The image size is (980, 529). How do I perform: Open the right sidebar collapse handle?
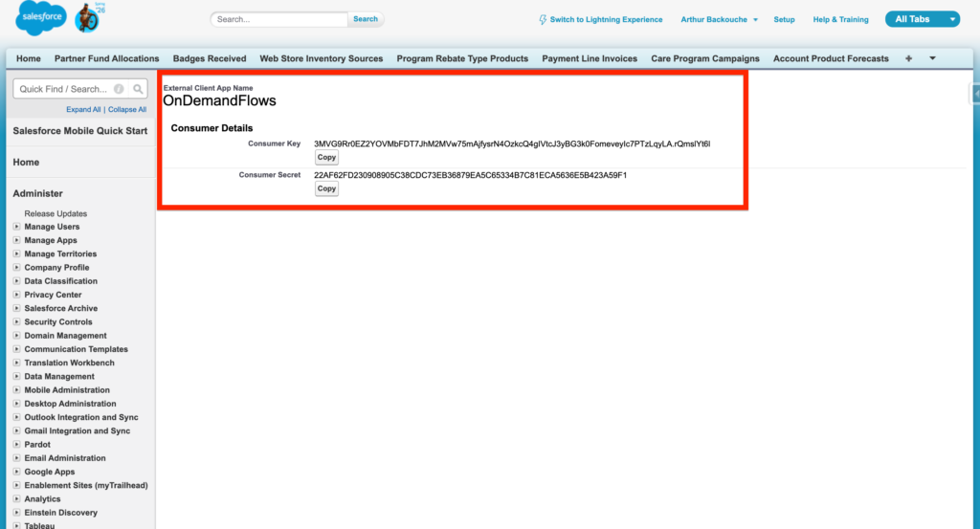(x=975, y=93)
